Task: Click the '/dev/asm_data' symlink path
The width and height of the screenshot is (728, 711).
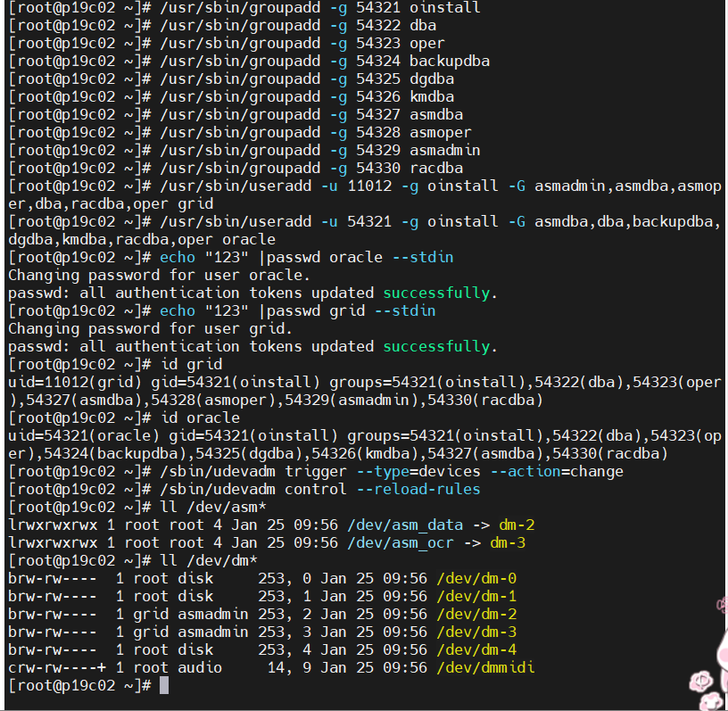Action: tap(405, 525)
